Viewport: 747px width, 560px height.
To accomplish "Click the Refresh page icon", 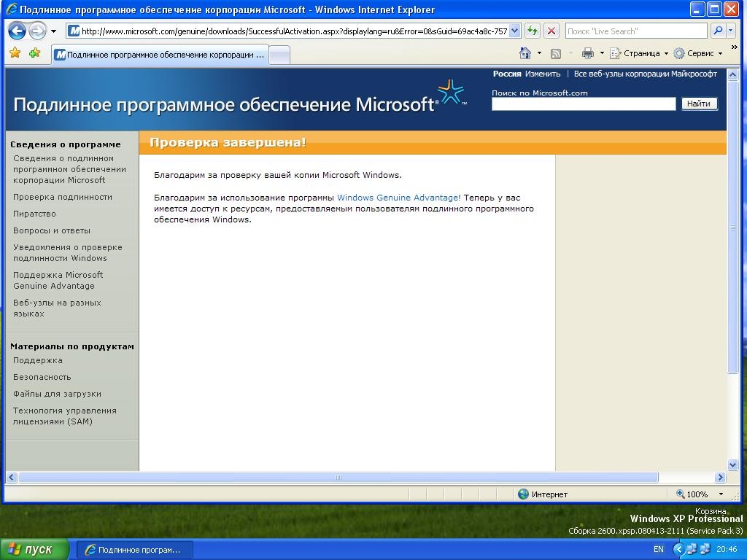I will 533,31.
